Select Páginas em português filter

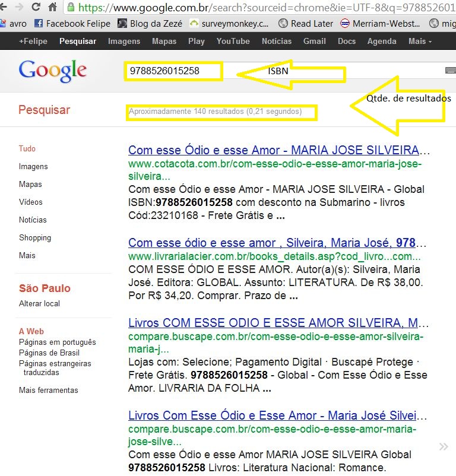(x=58, y=342)
